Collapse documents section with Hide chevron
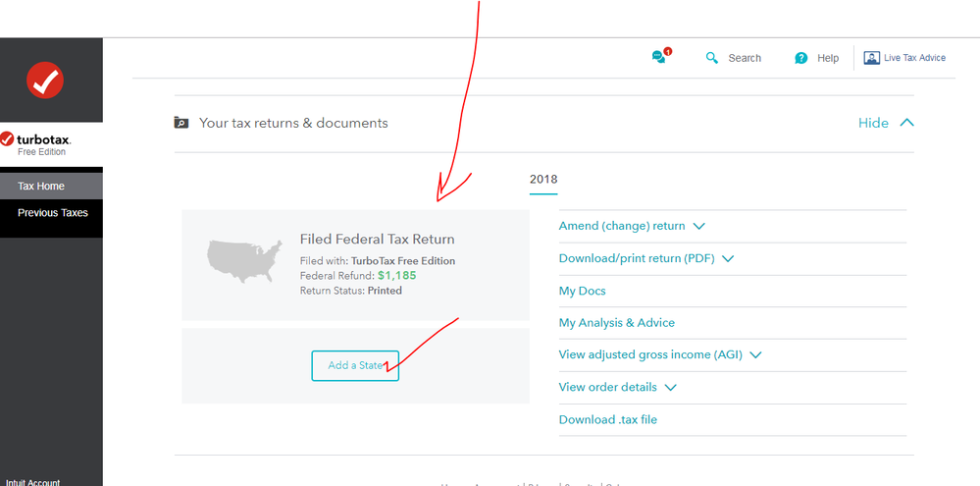 [906, 123]
